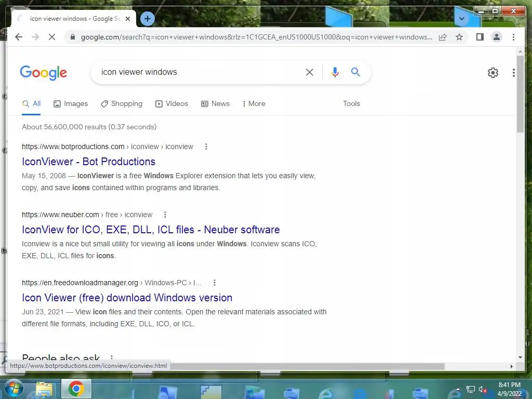Stop loading the page
This screenshot has height=399, width=532.
[52, 37]
